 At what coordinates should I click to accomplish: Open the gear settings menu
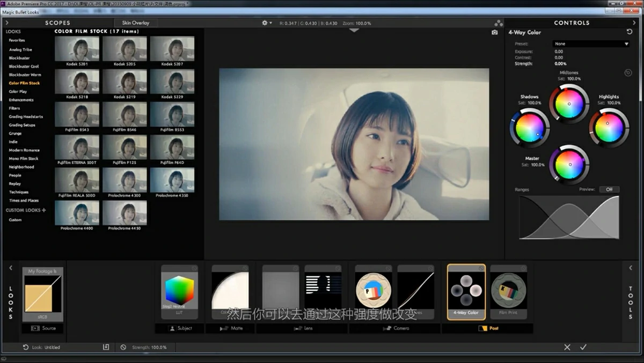click(x=266, y=23)
